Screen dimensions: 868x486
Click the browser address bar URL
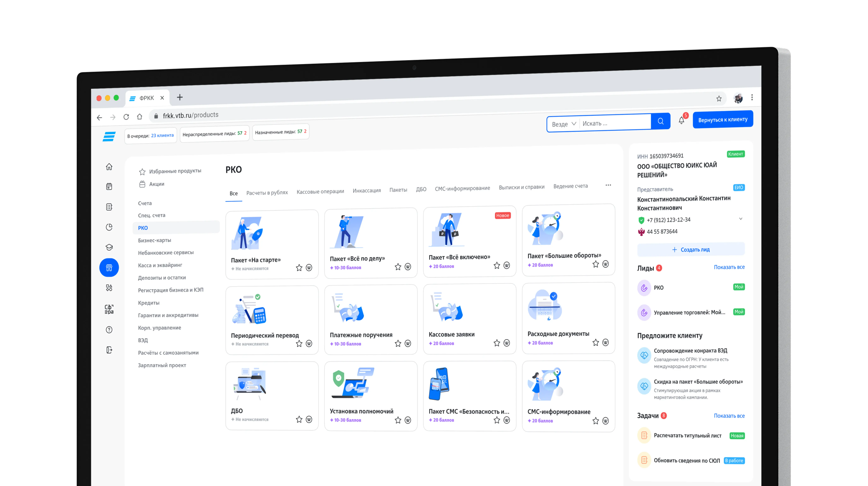coord(191,115)
